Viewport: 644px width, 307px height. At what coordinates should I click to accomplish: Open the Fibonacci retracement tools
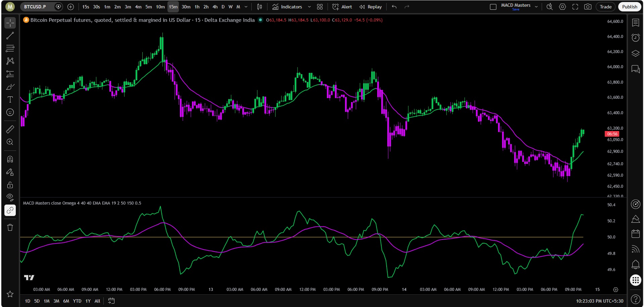point(10,48)
